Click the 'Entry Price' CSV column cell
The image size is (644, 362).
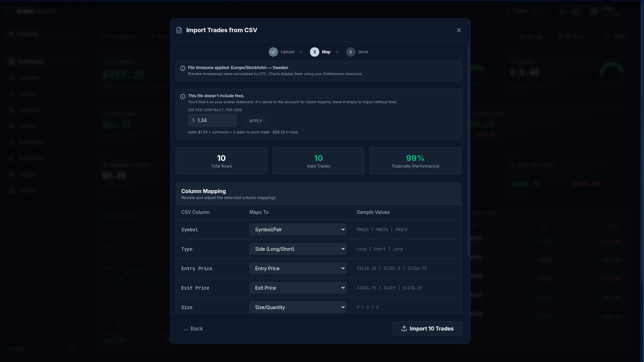(x=197, y=268)
